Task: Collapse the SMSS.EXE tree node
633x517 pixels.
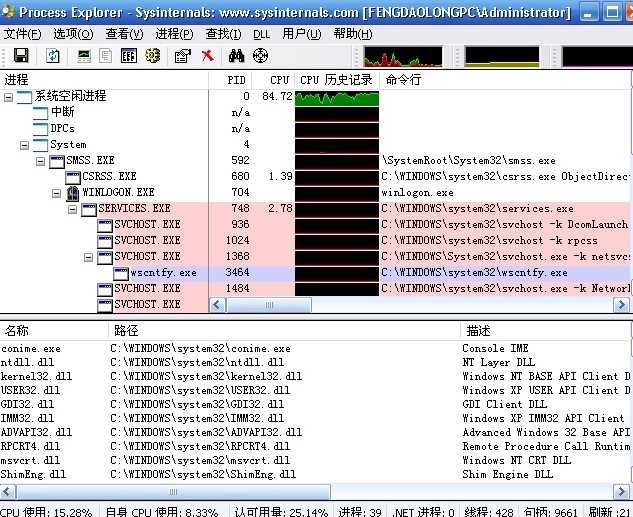Action: [x=40, y=161]
